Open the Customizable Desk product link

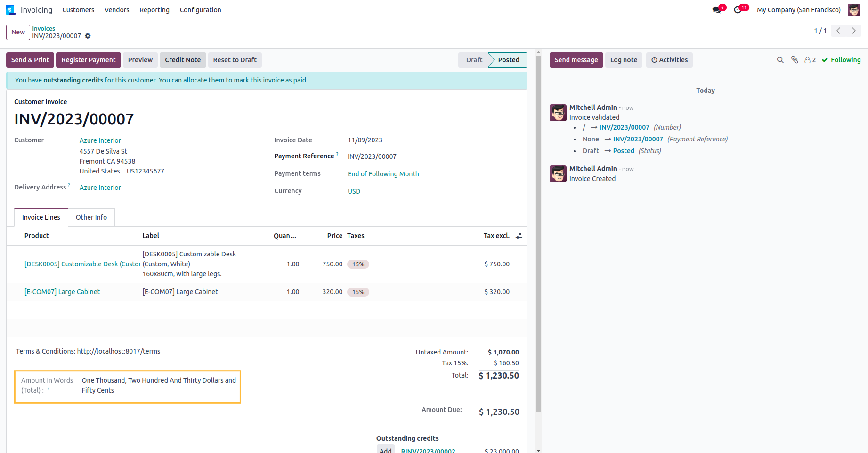tap(82, 264)
